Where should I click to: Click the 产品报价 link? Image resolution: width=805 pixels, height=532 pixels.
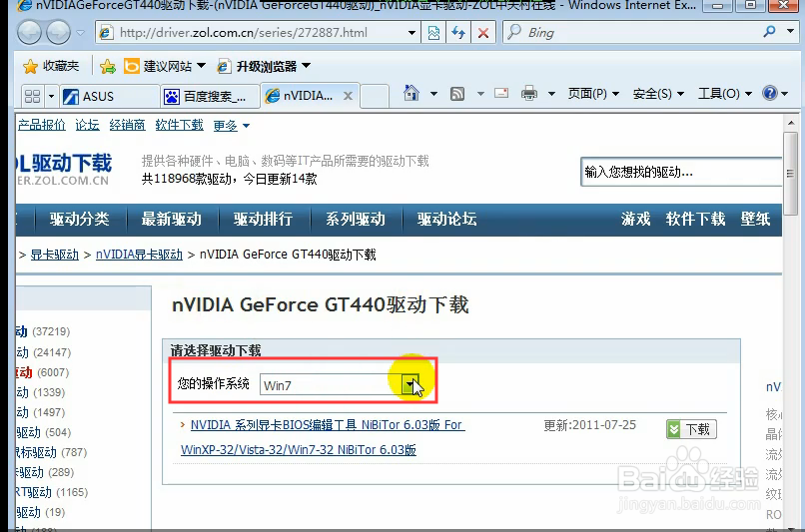coord(42,125)
